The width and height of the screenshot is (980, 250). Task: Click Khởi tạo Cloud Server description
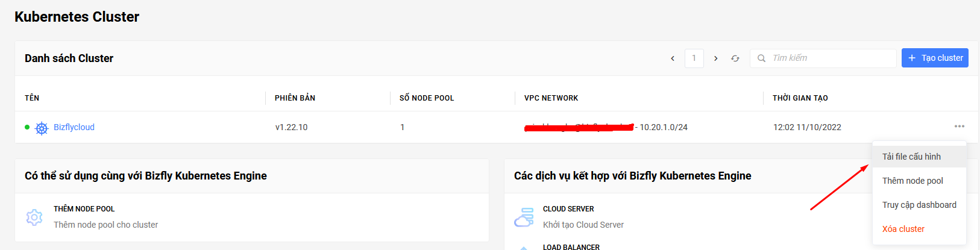coord(583,225)
